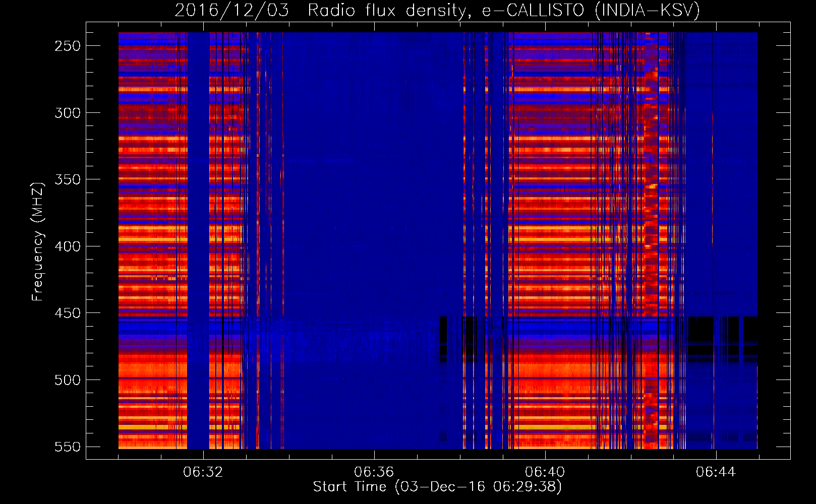Image resolution: width=816 pixels, height=504 pixels.
Task: Click the 06:36 time tick label
Action: tap(374, 472)
